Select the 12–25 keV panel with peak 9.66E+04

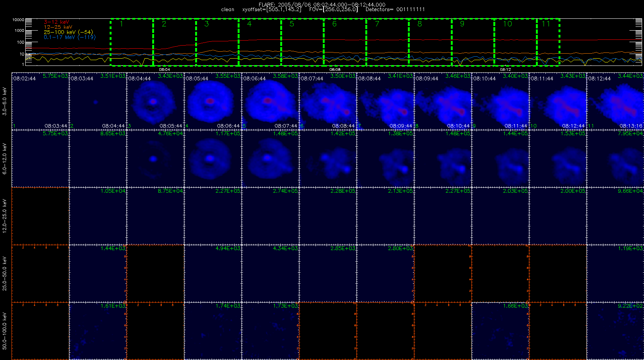pos(615,216)
